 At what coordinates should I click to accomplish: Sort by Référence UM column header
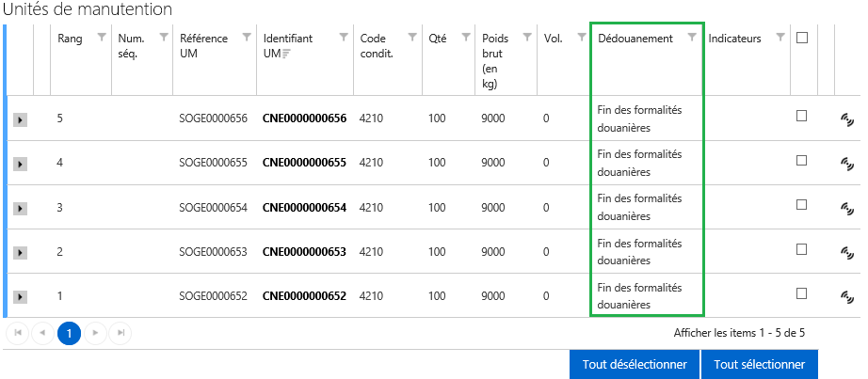click(203, 45)
